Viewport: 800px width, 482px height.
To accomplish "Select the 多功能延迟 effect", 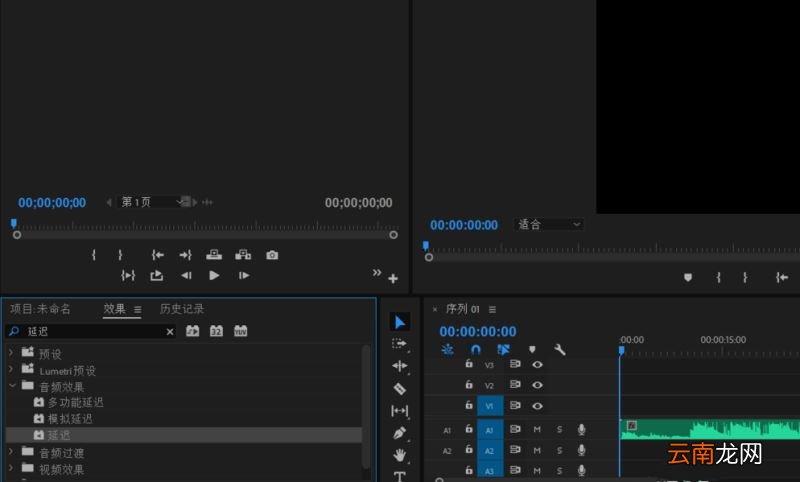I will pos(76,402).
